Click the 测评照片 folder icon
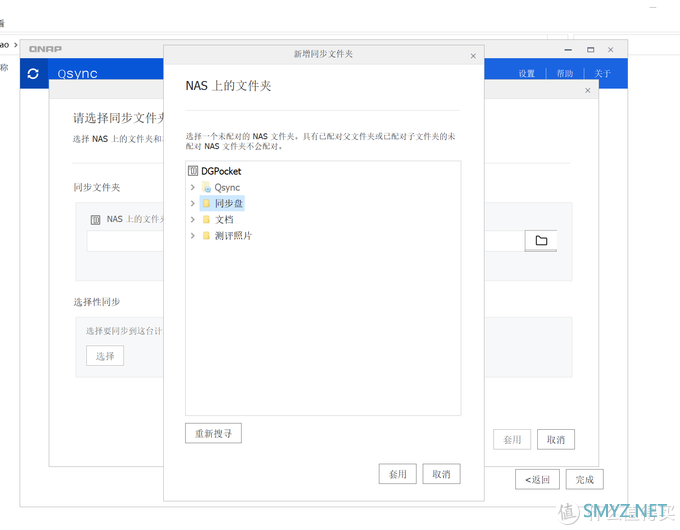The height and width of the screenshot is (530, 680). pyautogui.click(x=206, y=236)
